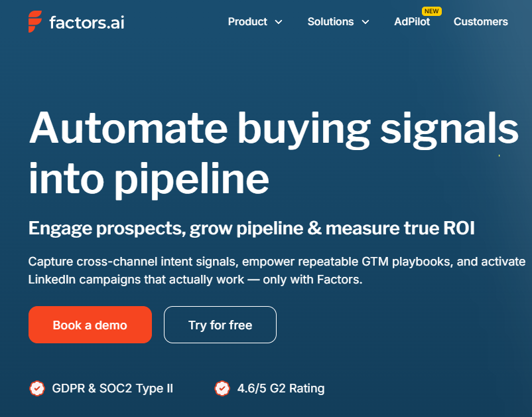Click the 4.6/5 G2 Rating text
The image size is (532, 417).
click(x=281, y=388)
